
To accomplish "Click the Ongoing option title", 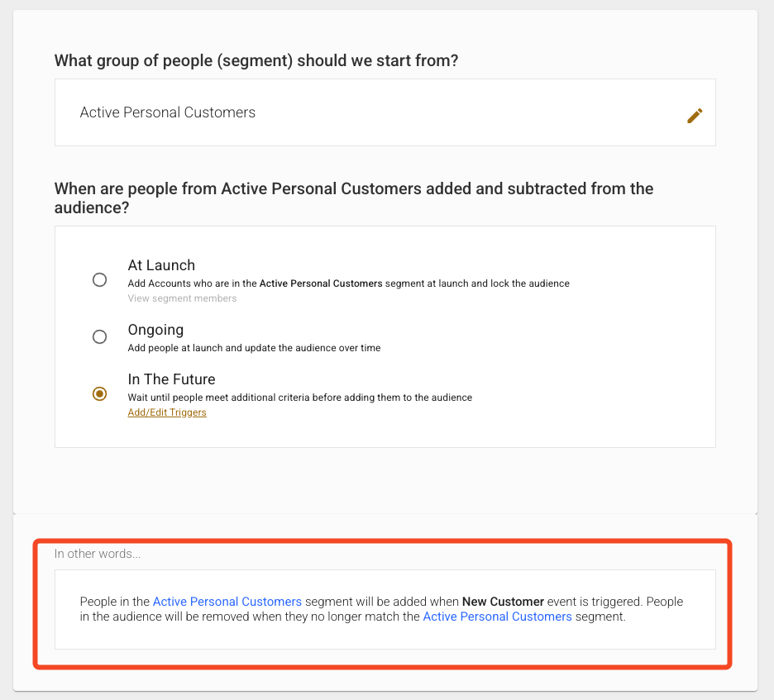I will coord(155,330).
